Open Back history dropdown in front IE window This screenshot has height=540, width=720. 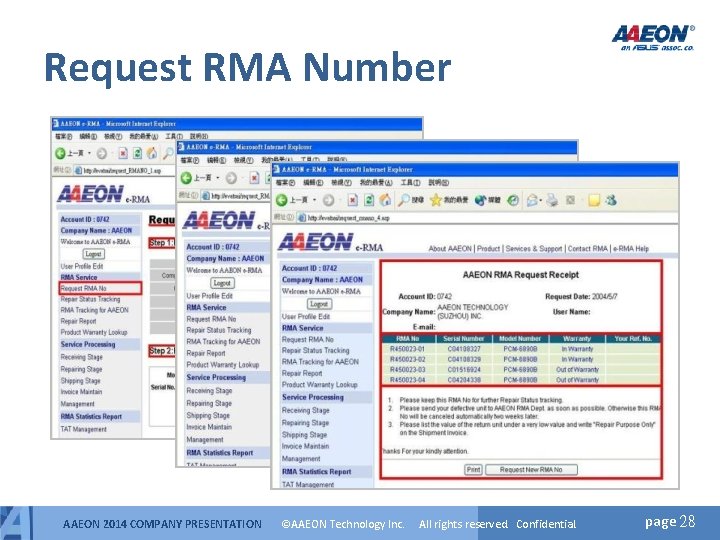tap(315, 200)
